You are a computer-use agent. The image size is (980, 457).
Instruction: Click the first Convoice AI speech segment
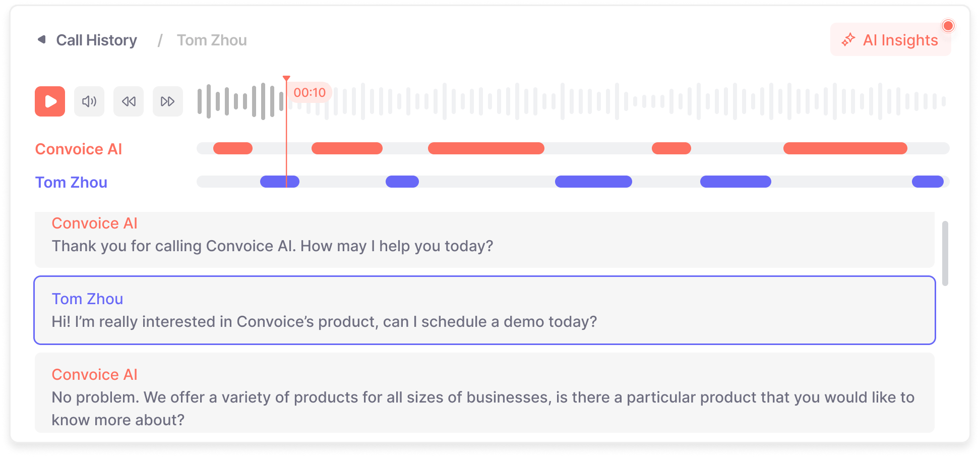click(233, 148)
